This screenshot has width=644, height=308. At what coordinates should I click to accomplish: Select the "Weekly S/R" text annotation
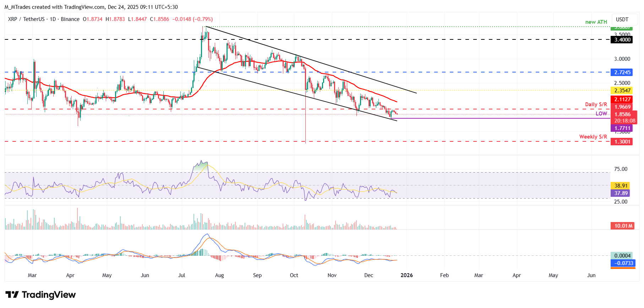[x=593, y=137]
